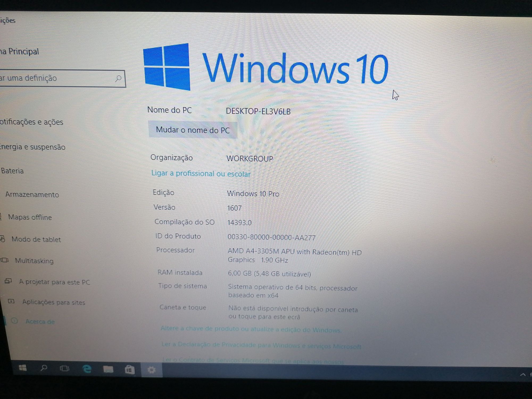
Task: Select the Bateria settings page
Action: click(12, 171)
